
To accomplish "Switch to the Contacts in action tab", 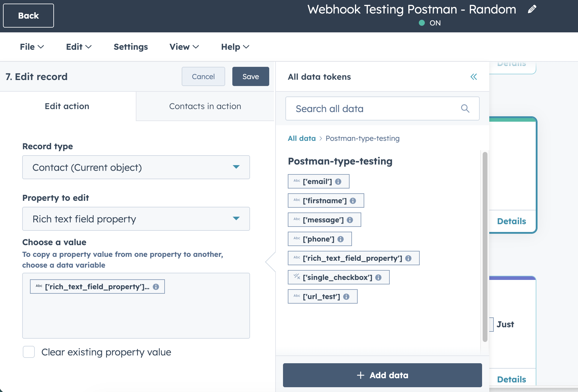I will click(x=205, y=106).
